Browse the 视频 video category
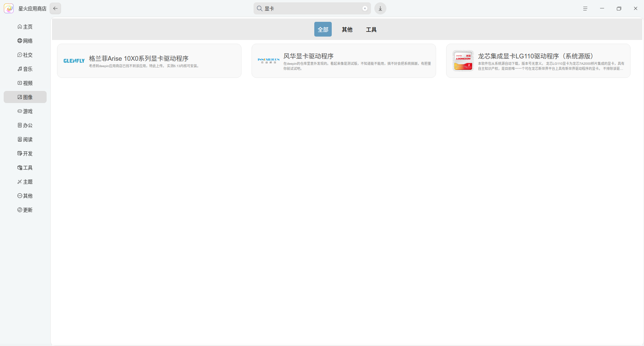 pyautogui.click(x=25, y=83)
